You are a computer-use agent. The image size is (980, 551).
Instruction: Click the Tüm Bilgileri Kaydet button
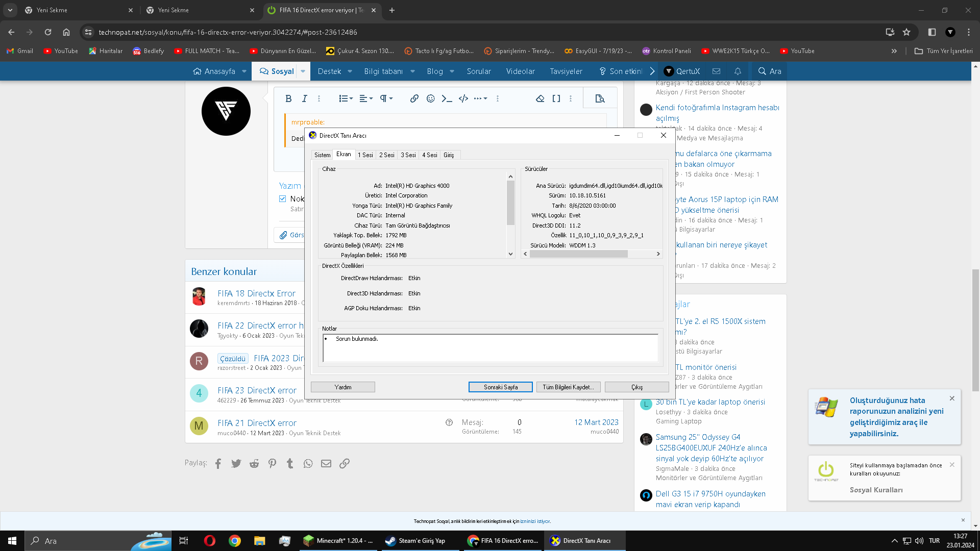568,387
